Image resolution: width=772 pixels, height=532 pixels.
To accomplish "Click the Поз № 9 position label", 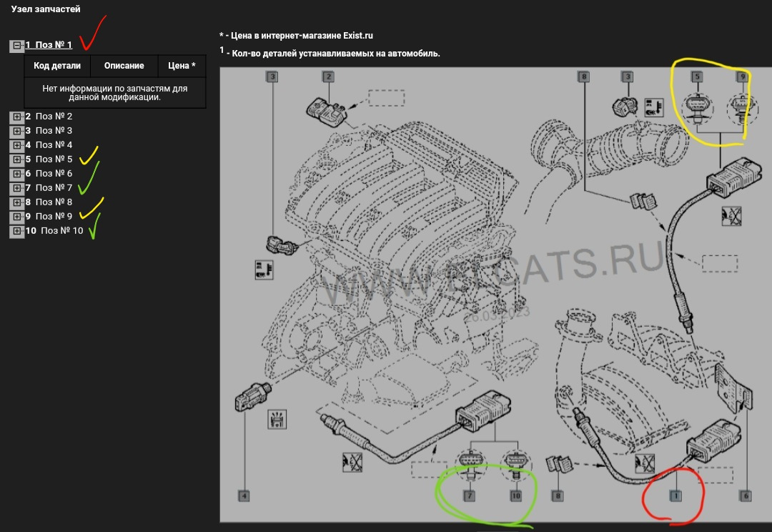I will point(54,216).
